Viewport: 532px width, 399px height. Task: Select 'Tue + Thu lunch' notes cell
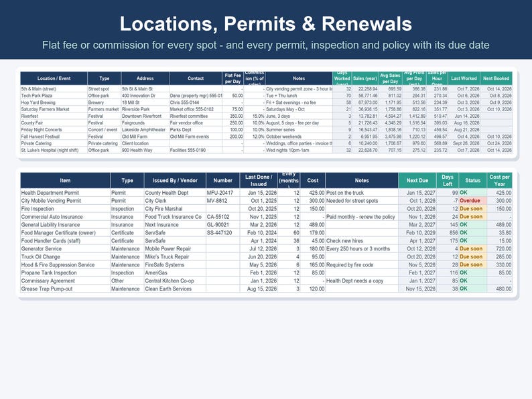[x=299, y=96]
